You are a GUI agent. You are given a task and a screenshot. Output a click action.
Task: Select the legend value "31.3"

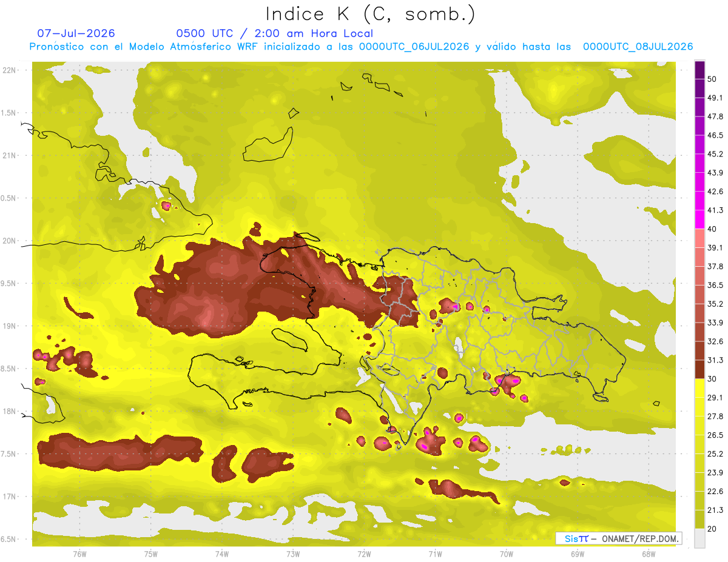click(715, 360)
